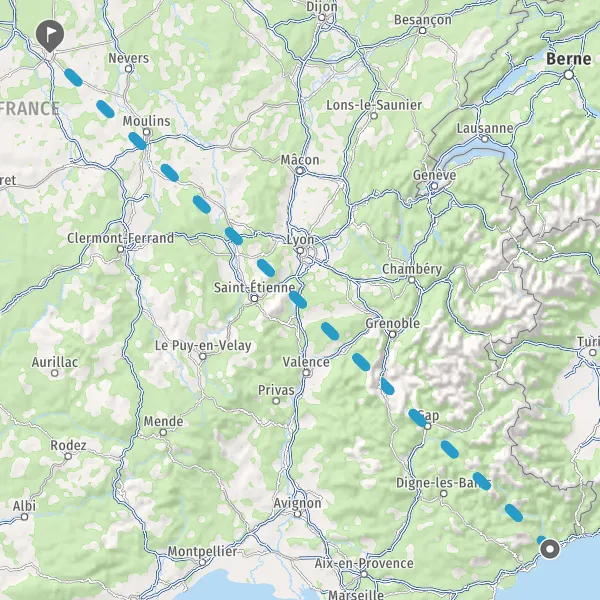Select the Clermont-Ferrand city label
The image size is (600, 600).
tap(121, 238)
